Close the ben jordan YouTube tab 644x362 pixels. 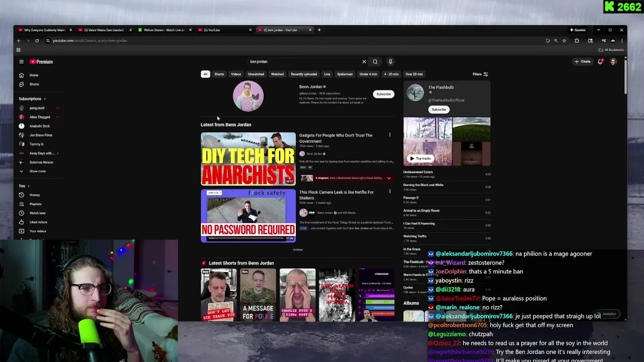click(x=310, y=30)
